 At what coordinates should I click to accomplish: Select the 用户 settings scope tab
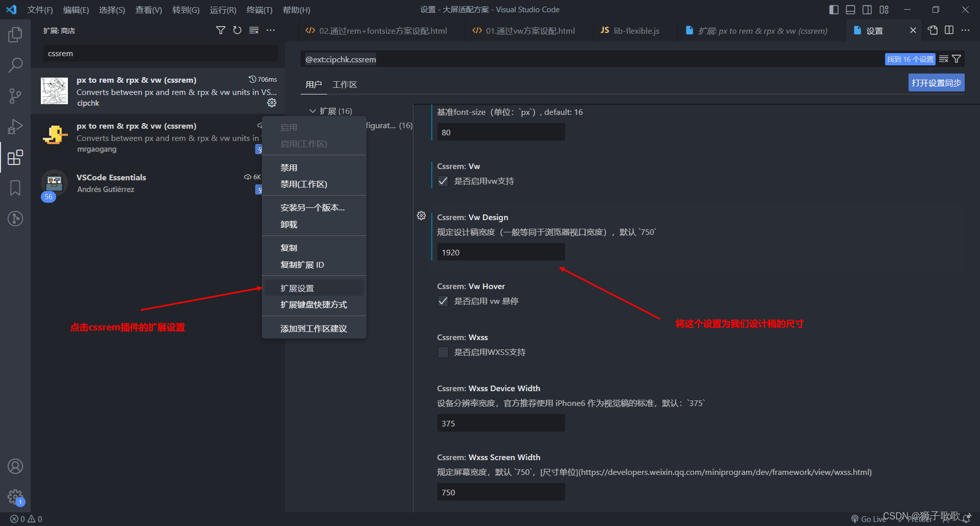click(x=313, y=84)
